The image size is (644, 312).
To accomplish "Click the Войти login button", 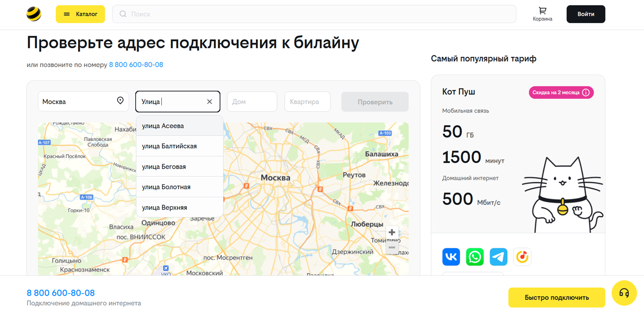I will tap(586, 14).
